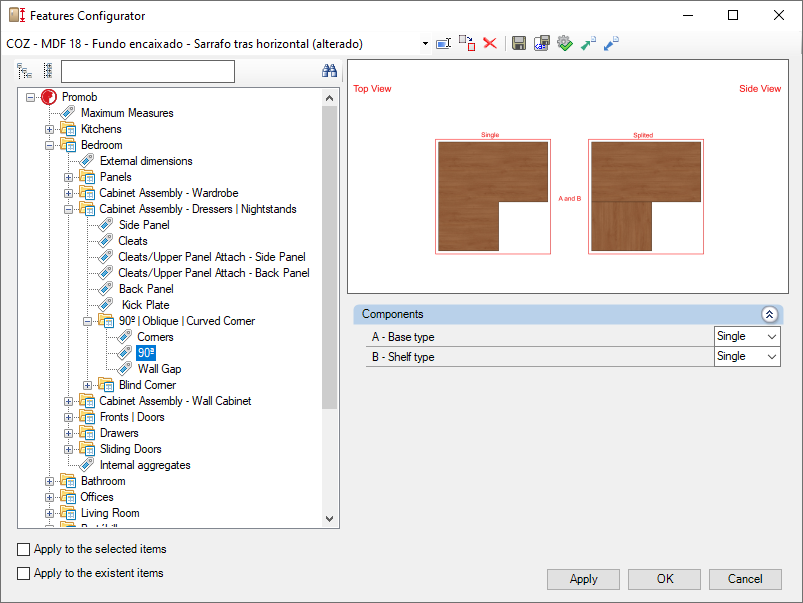Viewport: 803px width, 603px height.
Task: Click the tag icon beside Side Panel
Action: (105, 224)
